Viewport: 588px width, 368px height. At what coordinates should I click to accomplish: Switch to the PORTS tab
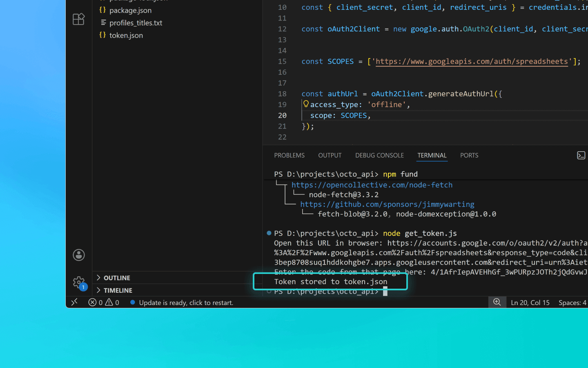tap(469, 155)
